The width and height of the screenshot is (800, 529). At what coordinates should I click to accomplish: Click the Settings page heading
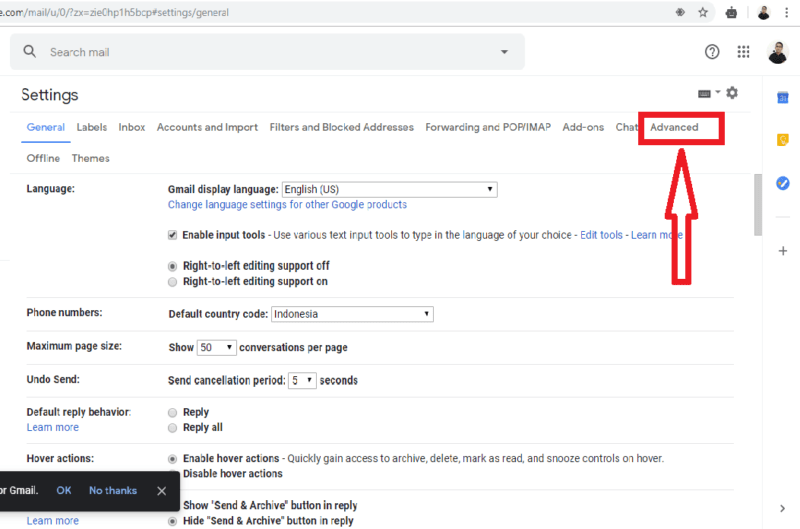49,95
